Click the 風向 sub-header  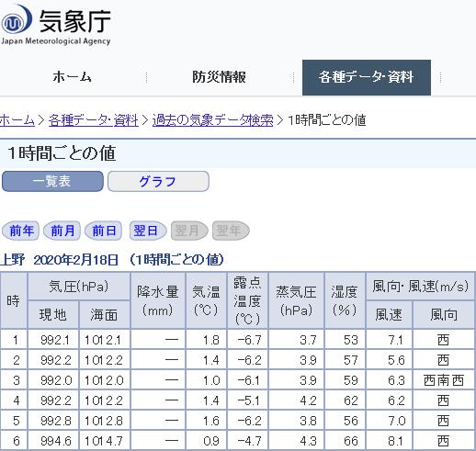click(x=444, y=315)
